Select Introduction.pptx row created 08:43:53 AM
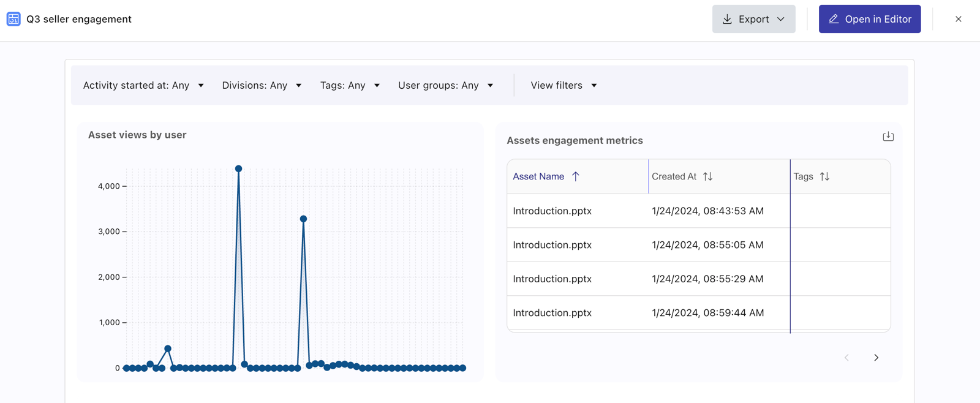980x403 pixels. pyautogui.click(x=699, y=211)
